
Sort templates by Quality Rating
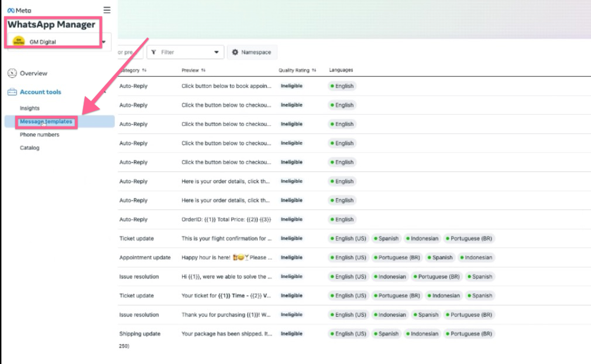point(314,70)
